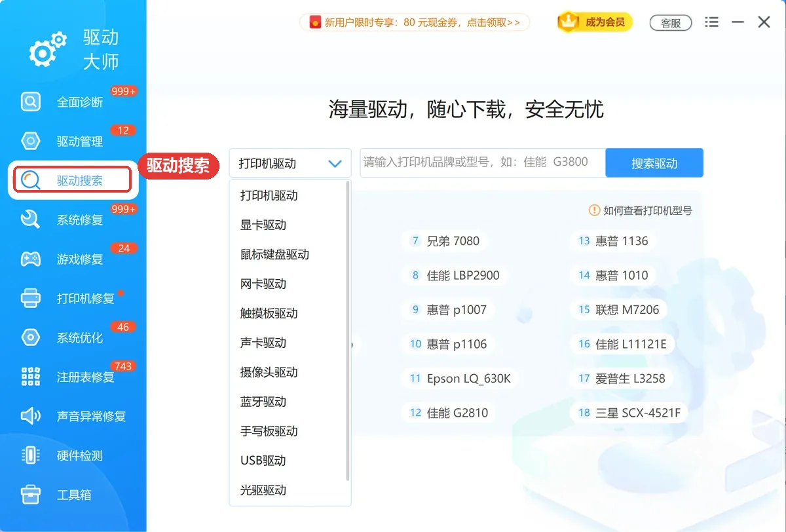
Task: Open the 工具箱 section
Action: pos(73,495)
